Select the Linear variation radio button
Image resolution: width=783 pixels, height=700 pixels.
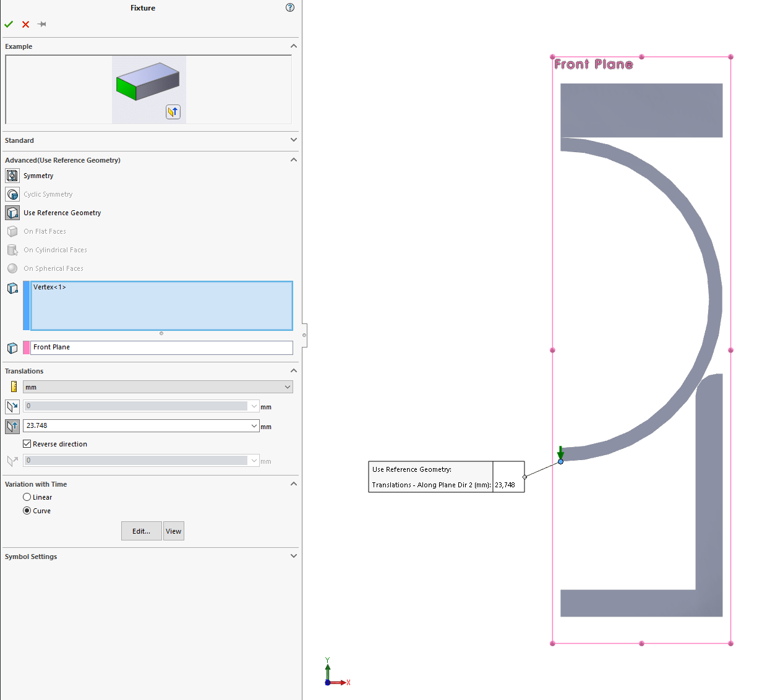(27, 497)
